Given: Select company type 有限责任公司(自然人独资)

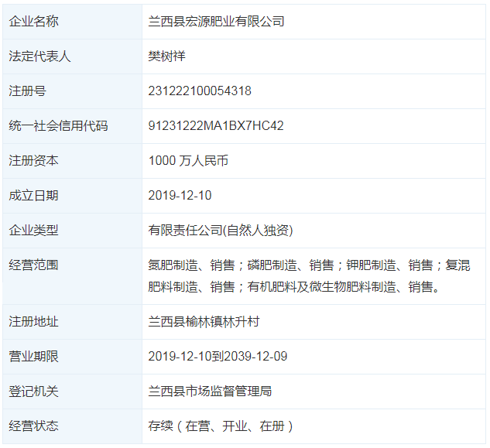Looking at the screenshot, I should tap(221, 231).
